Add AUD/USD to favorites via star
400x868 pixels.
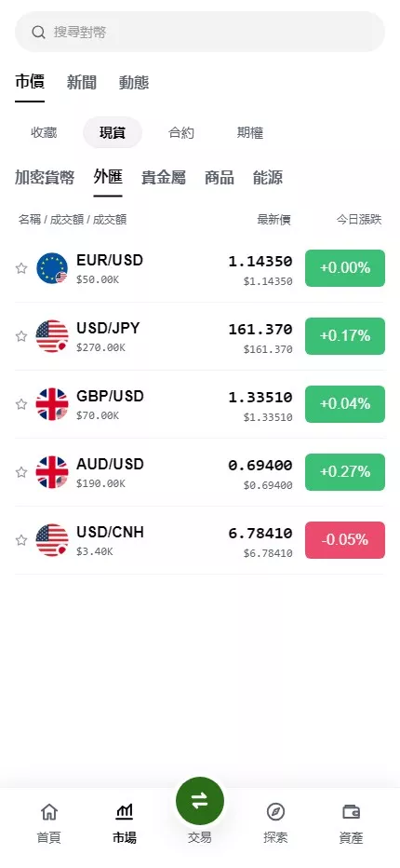tap(21, 472)
